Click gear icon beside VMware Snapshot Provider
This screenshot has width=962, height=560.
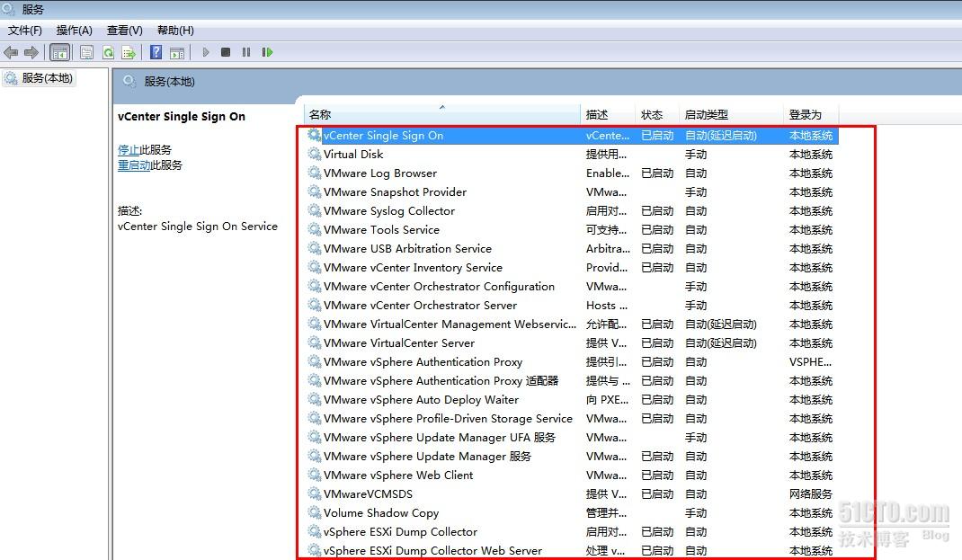tap(314, 192)
